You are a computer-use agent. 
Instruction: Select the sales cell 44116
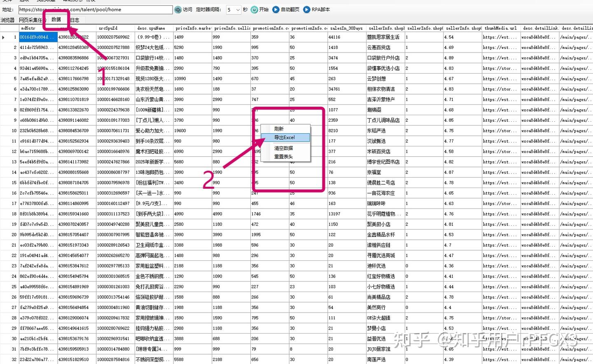pos(347,37)
